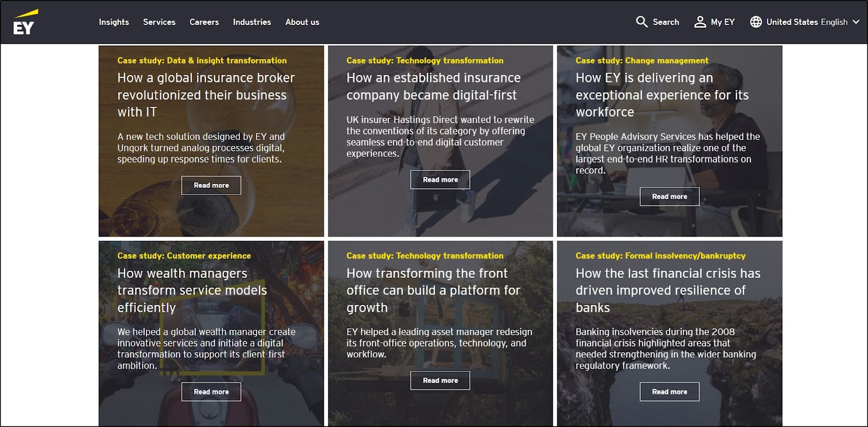This screenshot has height=427, width=868.
Task: Click the EY People Advisory Services description
Action: point(668,154)
